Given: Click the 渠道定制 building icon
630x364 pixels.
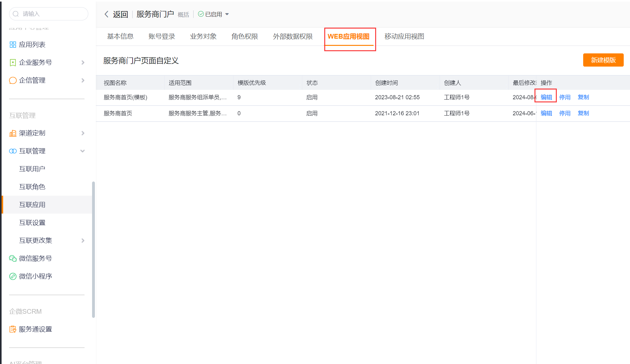Looking at the screenshot, I should click(13, 133).
